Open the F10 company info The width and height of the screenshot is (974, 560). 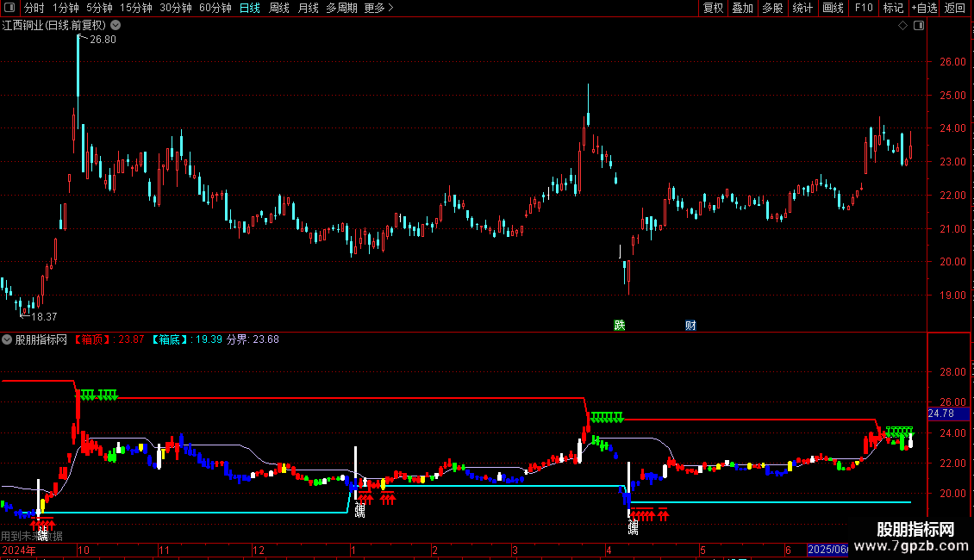(864, 8)
